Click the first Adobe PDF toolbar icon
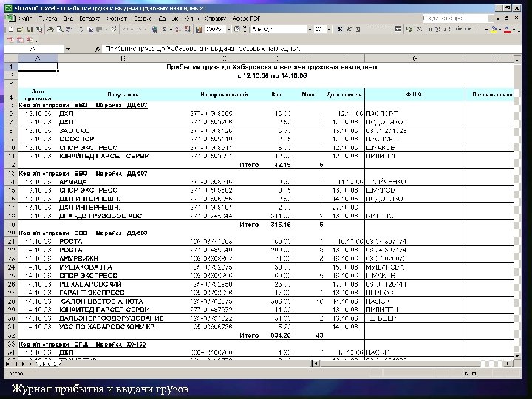The height and width of the screenshot is (399, 532). [x=10, y=40]
